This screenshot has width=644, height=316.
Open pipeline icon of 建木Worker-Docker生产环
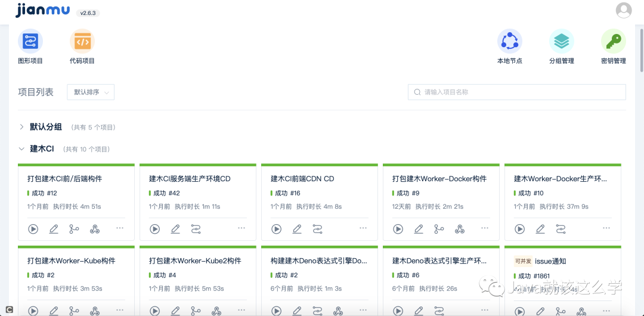click(x=561, y=229)
